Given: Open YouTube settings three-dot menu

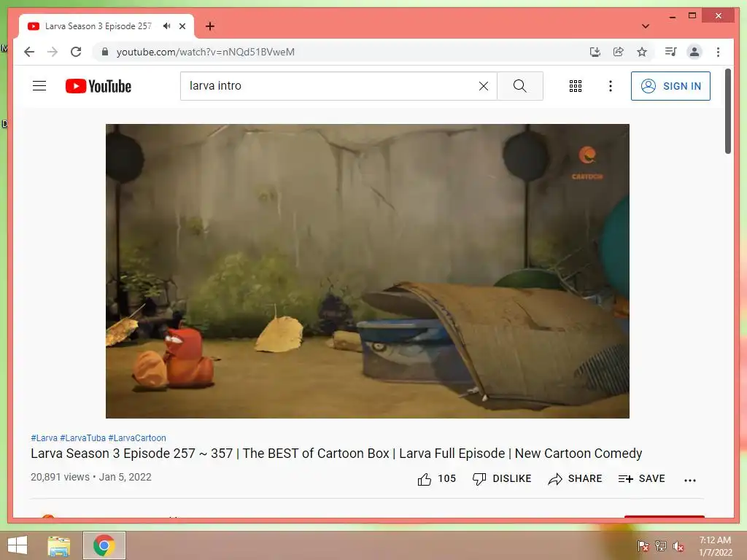Looking at the screenshot, I should pyautogui.click(x=611, y=86).
